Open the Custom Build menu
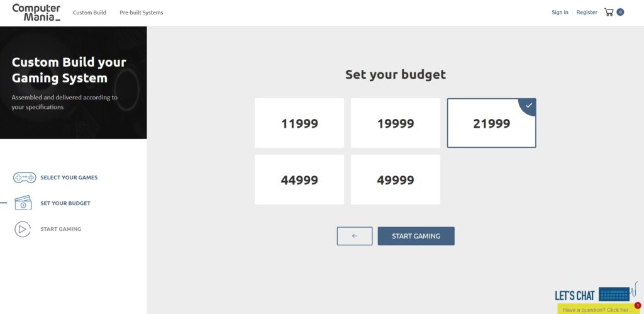Image resolution: width=644 pixels, height=314 pixels. coord(89,13)
